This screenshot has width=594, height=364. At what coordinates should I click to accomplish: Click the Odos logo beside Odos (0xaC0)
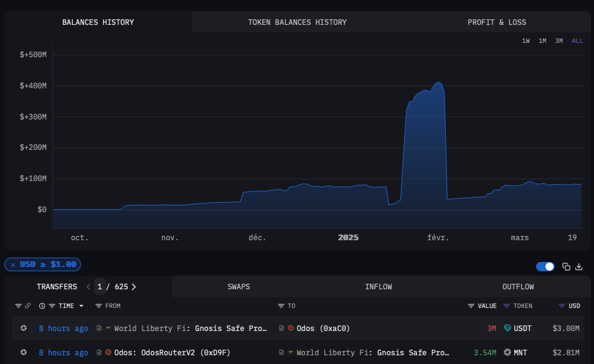[x=291, y=328]
